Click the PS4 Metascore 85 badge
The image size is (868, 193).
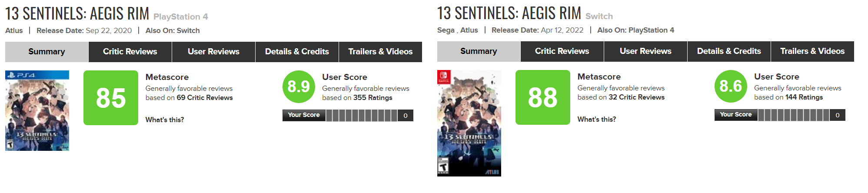click(x=111, y=98)
